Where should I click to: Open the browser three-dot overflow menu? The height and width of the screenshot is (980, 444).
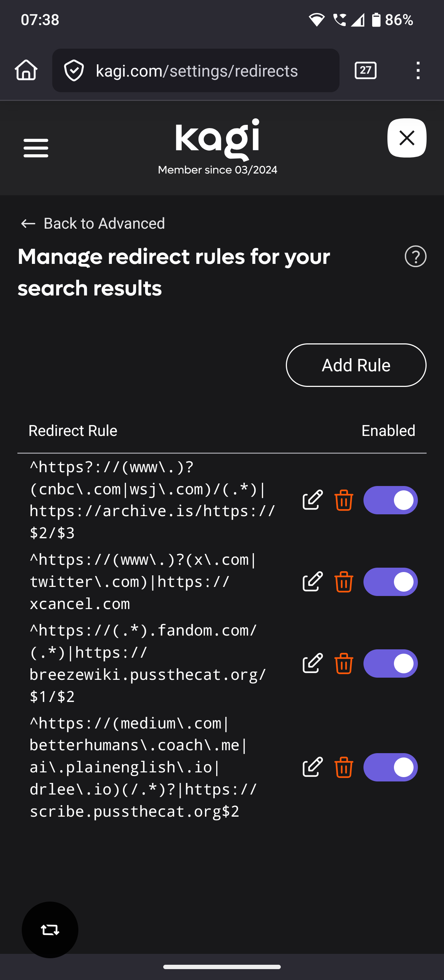pyautogui.click(x=418, y=71)
